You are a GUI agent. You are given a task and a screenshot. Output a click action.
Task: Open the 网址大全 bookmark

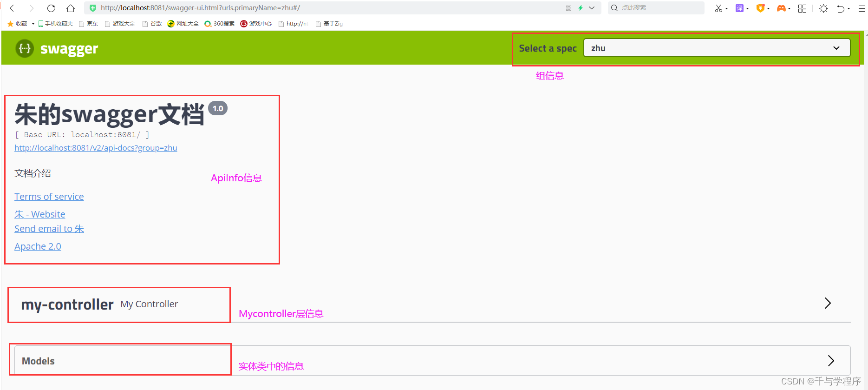coord(183,24)
